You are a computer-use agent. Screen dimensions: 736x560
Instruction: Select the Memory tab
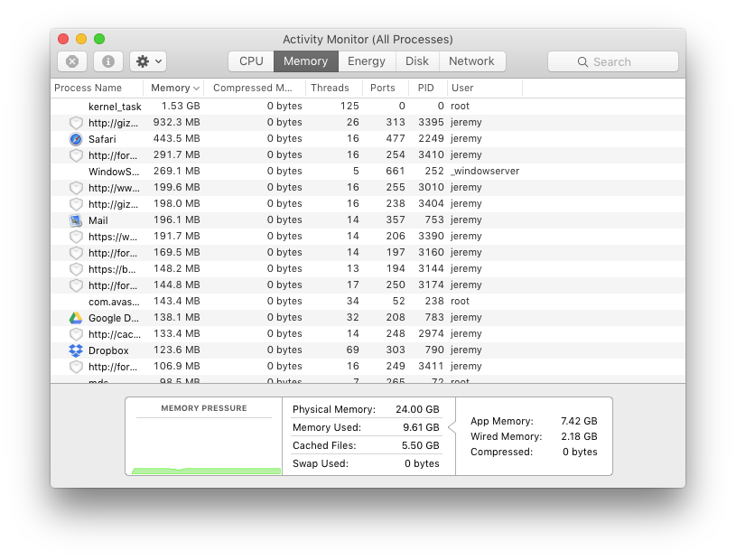pyautogui.click(x=305, y=61)
